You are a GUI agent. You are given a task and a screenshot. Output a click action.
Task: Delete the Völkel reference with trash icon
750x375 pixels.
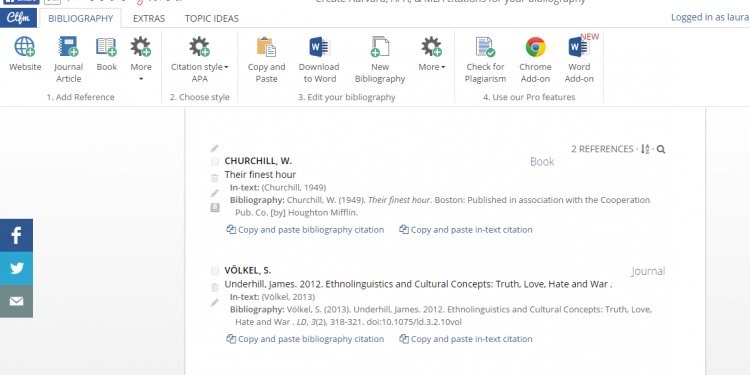tap(215, 287)
